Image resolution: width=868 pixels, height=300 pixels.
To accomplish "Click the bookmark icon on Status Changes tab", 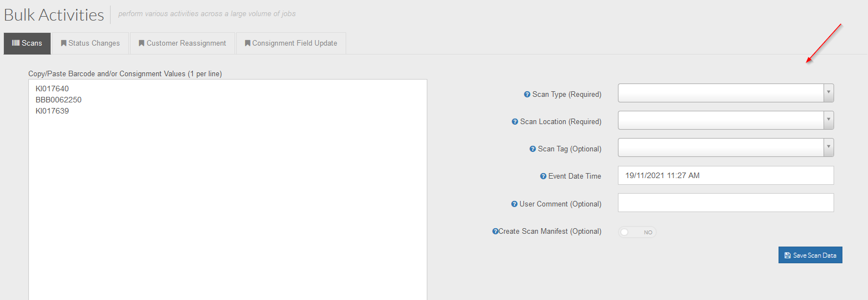I will (x=64, y=43).
